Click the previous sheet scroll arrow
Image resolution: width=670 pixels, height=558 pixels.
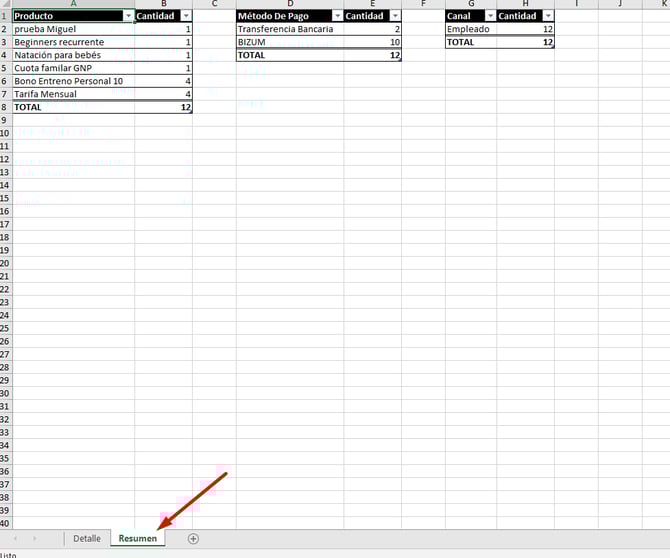tap(17, 538)
